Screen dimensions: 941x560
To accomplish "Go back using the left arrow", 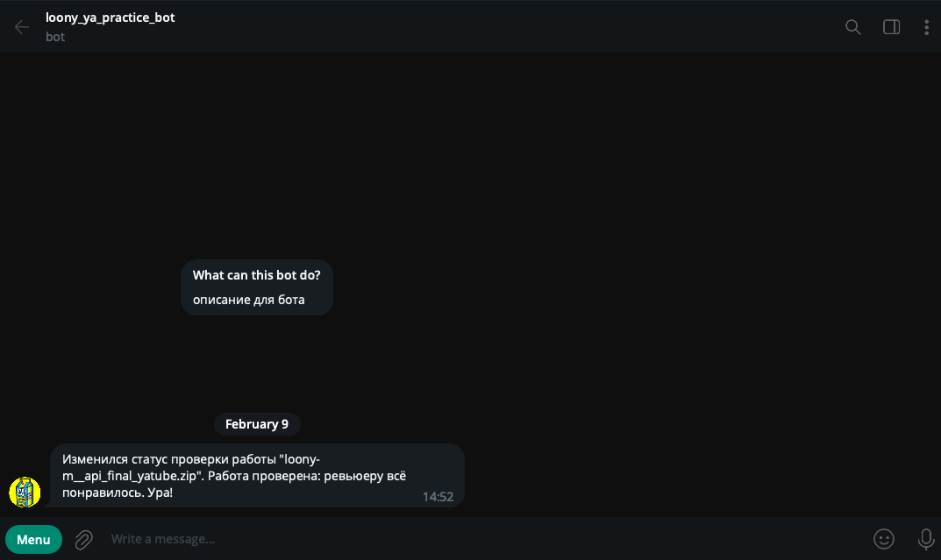I will 22,27.
